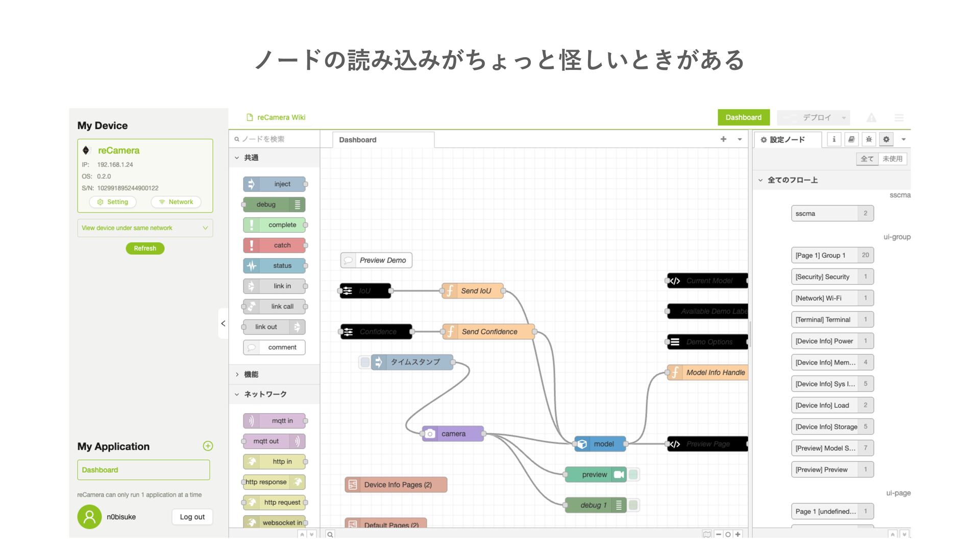980x551 pixels.
Task: Click the デプロイ deploy button
Action: point(808,118)
